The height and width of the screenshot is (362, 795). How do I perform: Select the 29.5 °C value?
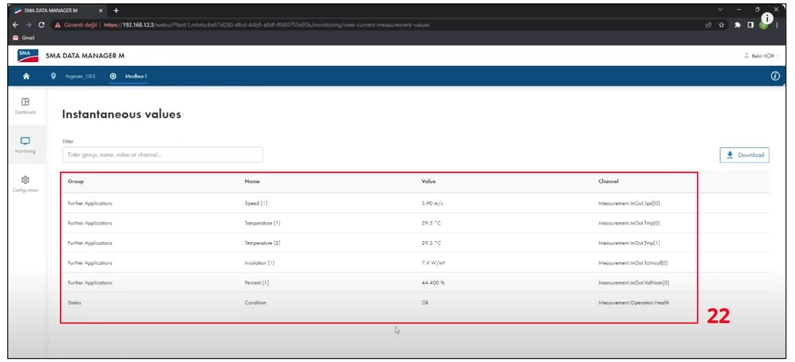tap(431, 223)
